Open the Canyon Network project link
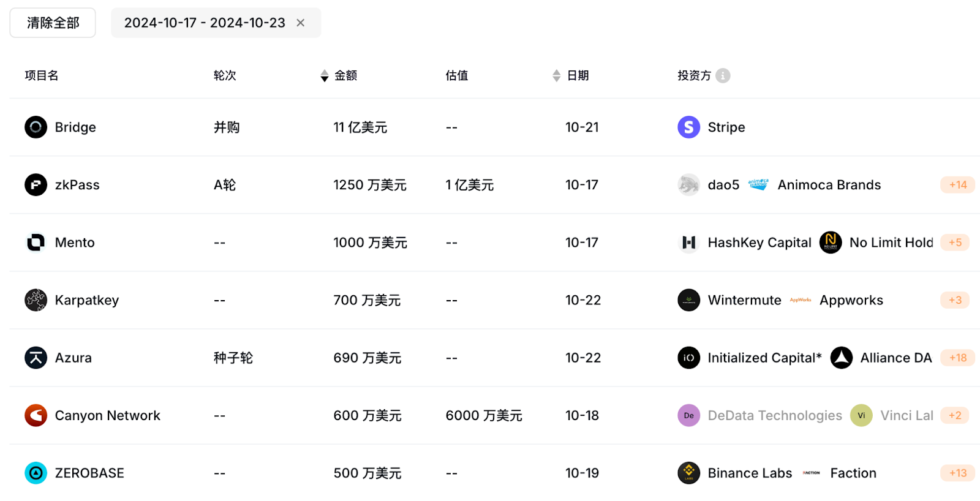Screen dimensions: 980x501 tap(108, 415)
